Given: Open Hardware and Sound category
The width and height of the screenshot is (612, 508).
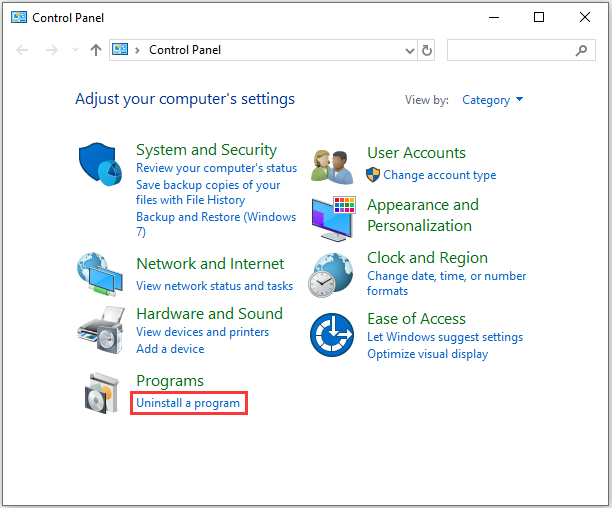Looking at the screenshot, I should [x=210, y=314].
